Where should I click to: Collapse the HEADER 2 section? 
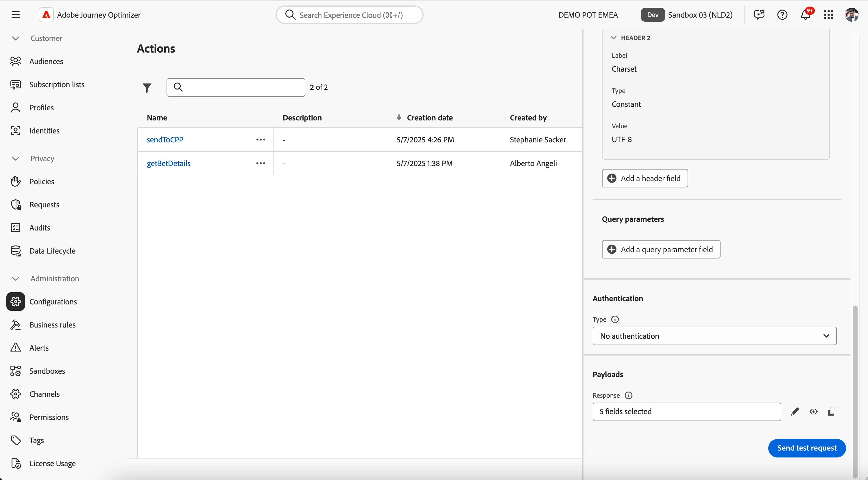coord(613,38)
